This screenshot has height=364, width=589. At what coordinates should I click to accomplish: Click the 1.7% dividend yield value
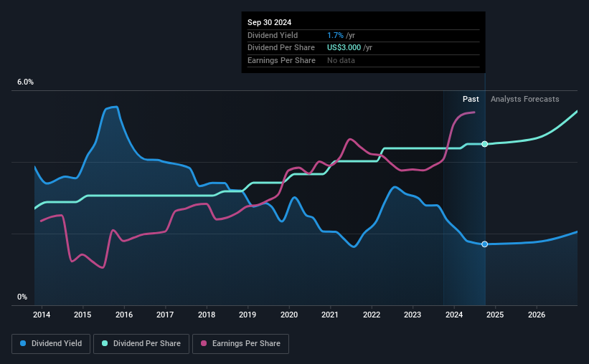tap(335, 35)
